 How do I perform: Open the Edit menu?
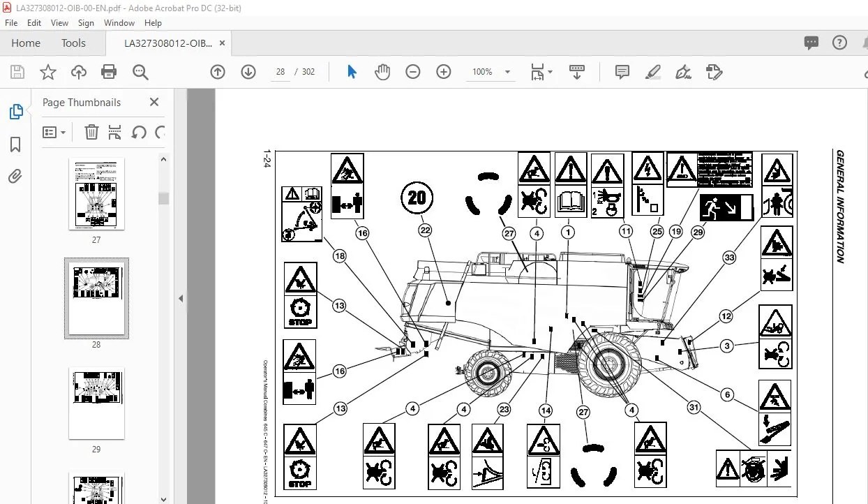point(34,23)
